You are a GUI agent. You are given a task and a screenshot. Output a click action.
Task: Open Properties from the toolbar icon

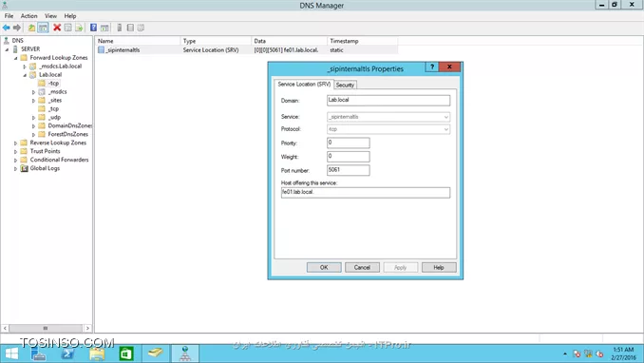click(68, 28)
